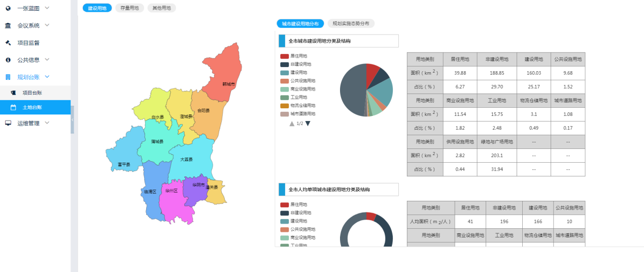
Task: Click the book icon beside 规划台账
Action: click(8, 77)
